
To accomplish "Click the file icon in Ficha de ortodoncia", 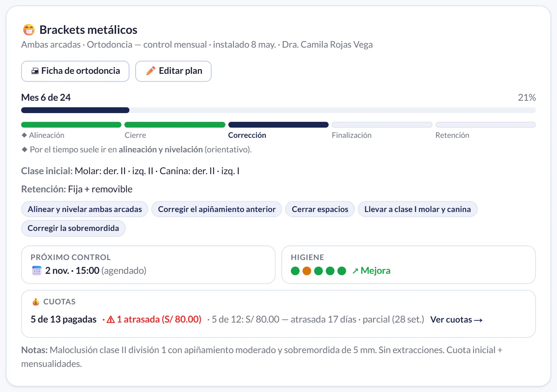I will point(35,71).
